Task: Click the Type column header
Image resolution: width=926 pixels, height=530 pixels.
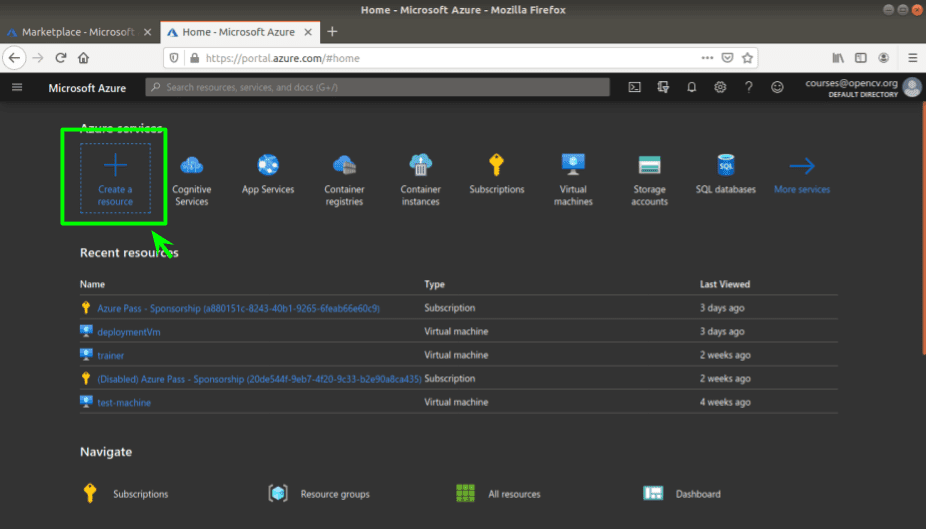Action: [434, 284]
